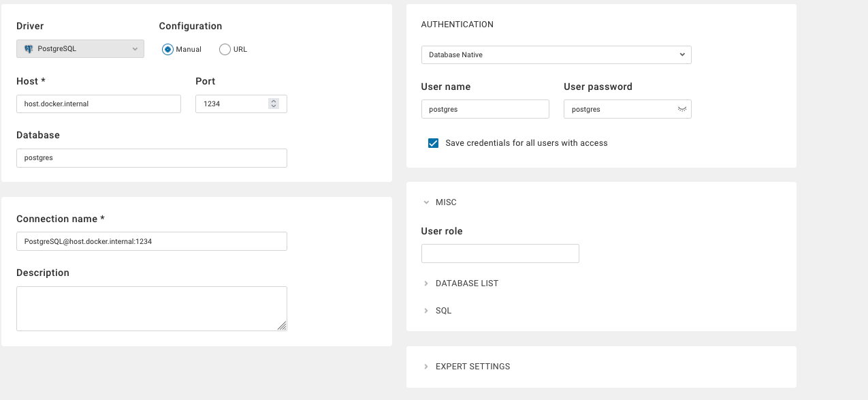Collapse the MISC section
Viewport: 868px width, 400px height.
[428, 202]
